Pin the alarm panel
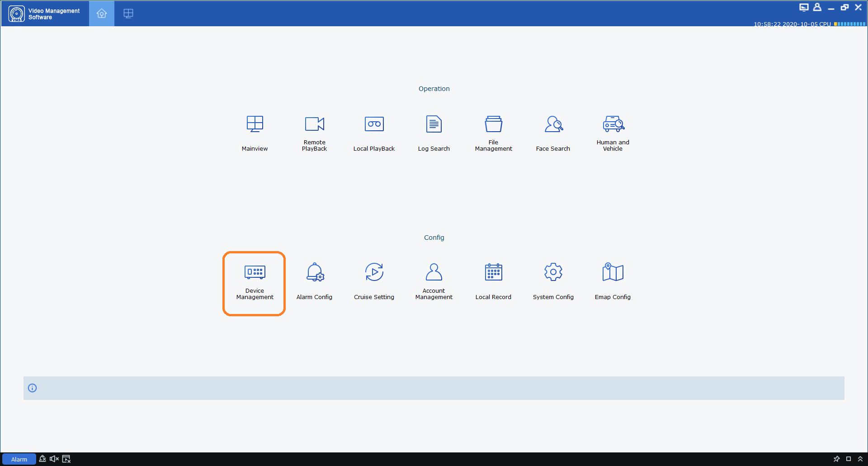The image size is (868, 466). point(836,459)
